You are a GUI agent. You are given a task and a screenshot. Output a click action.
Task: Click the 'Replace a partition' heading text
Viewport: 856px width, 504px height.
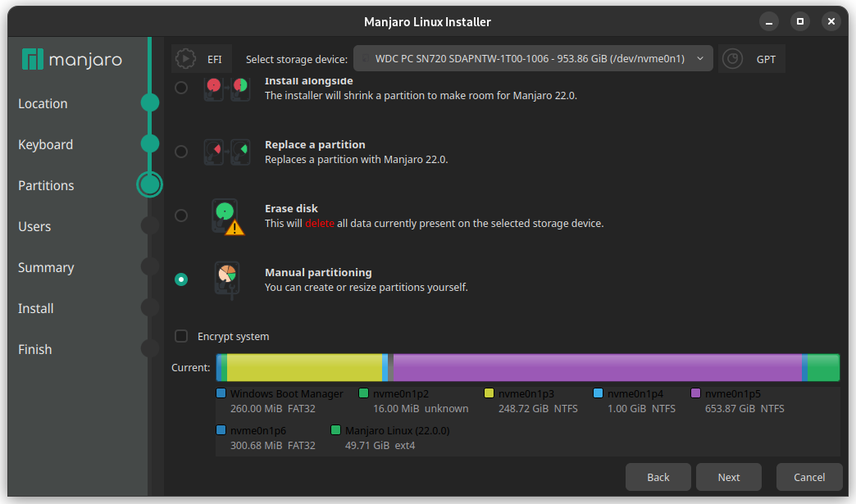point(315,144)
